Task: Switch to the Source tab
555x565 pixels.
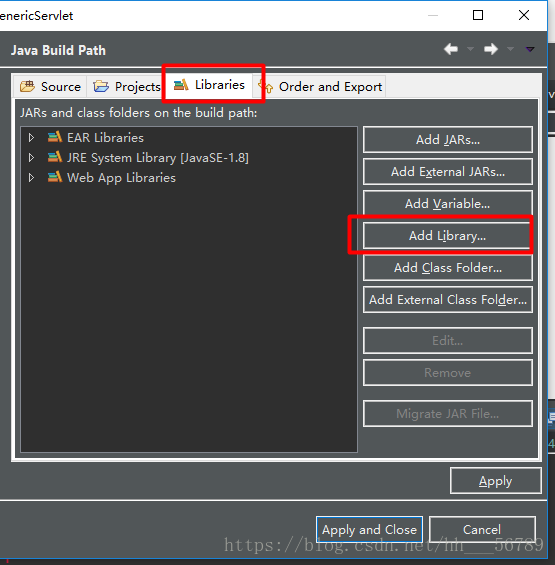Action: (50, 86)
